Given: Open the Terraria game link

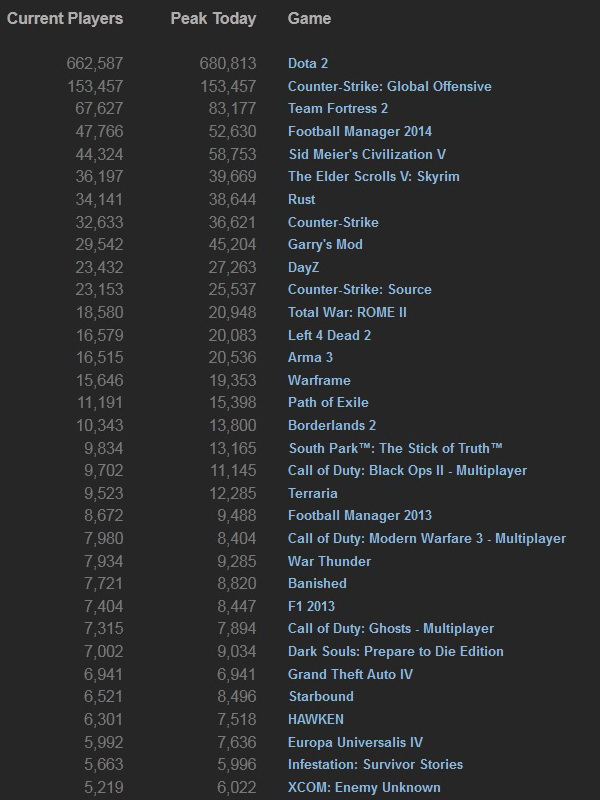Looking at the screenshot, I should pyautogui.click(x=312, y=493).
